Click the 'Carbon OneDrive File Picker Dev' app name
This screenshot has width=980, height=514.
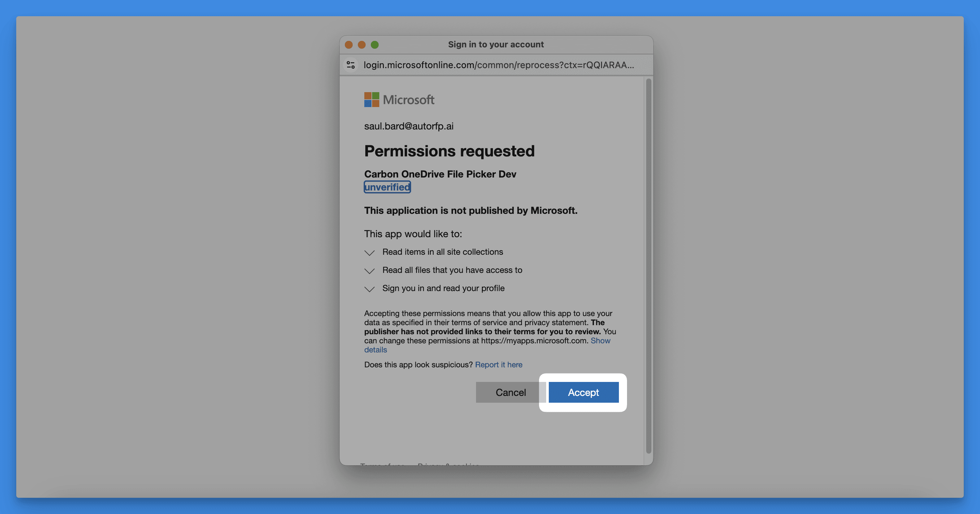(440, 174)
